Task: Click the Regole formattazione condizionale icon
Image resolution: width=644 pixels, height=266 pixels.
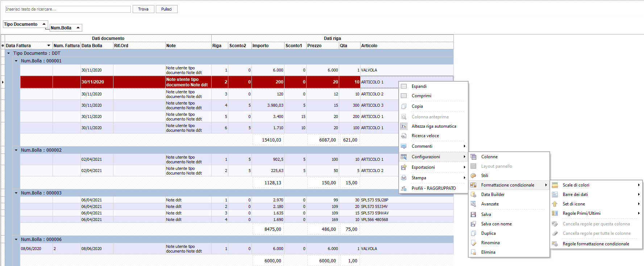Action: (555, 244)
